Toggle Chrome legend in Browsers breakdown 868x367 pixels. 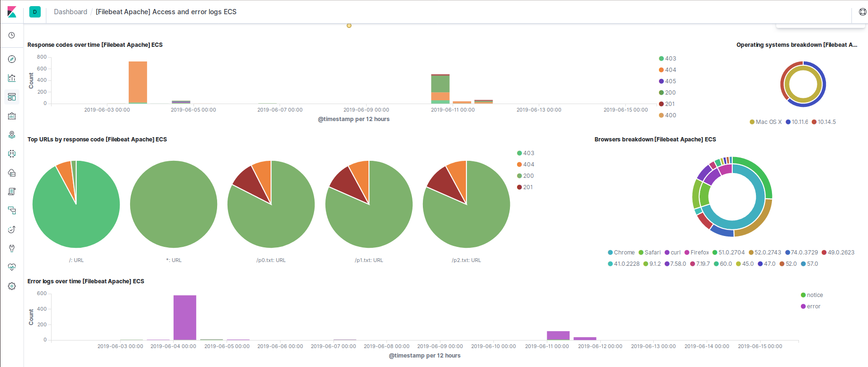point(621,253)
